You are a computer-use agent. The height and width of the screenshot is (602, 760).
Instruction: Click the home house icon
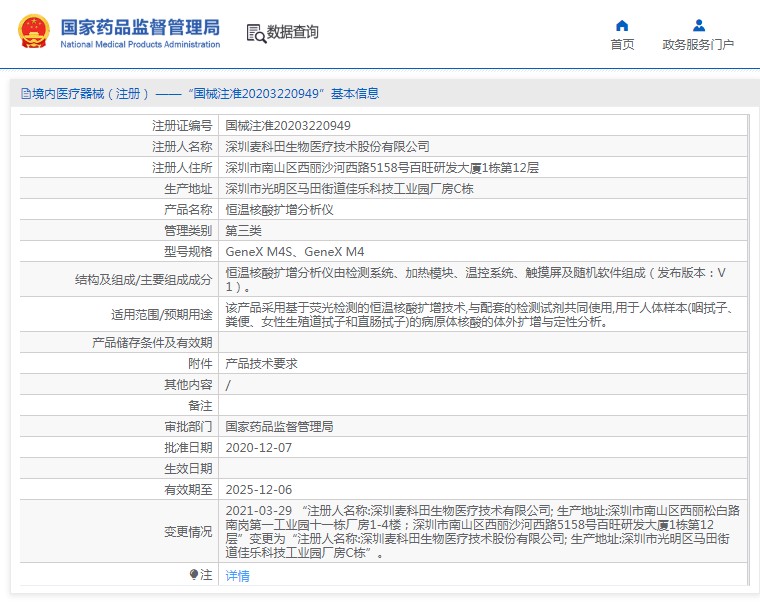[622, 25]
